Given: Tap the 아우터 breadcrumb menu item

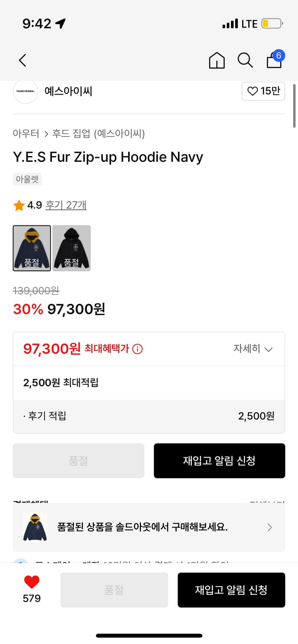Looking at the screenshot, I should (x=26, y=134).
